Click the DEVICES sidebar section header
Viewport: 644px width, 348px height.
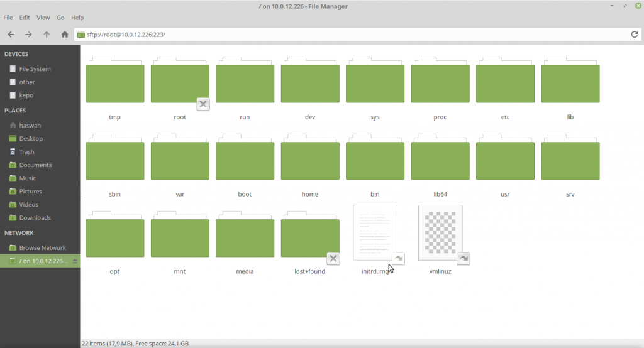click(x=16, y=54)
